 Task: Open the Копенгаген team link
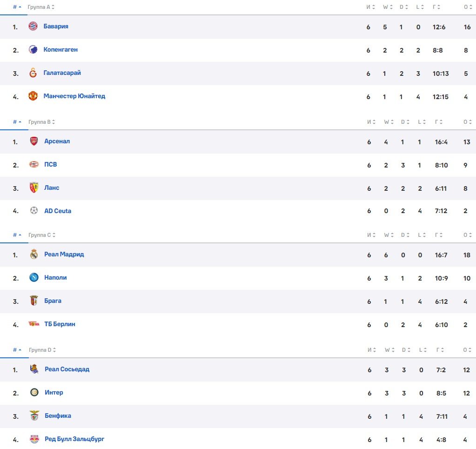click(60, 50)
